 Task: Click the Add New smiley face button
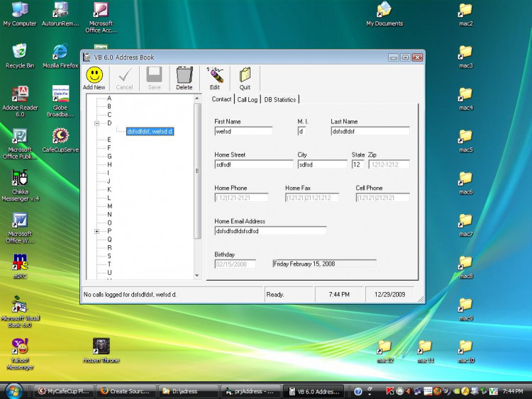coord(94,78)
